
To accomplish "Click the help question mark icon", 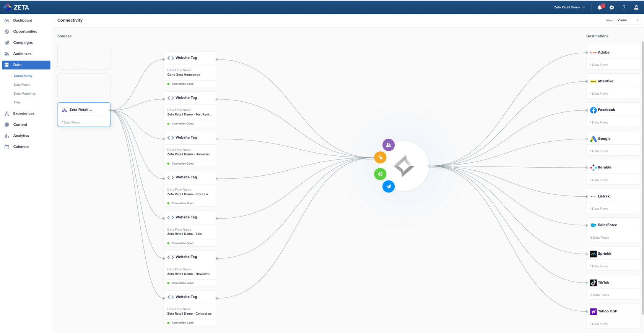I will 624,8.
